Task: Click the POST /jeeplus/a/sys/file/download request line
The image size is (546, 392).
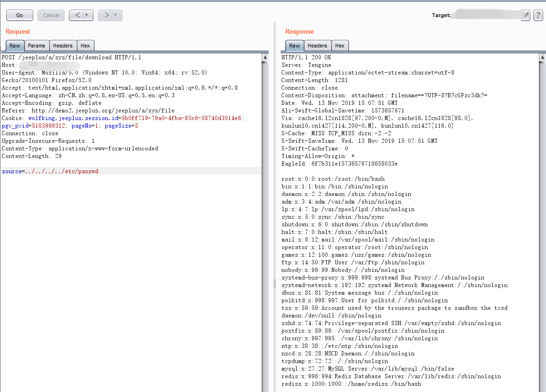Action: (71, 57)
